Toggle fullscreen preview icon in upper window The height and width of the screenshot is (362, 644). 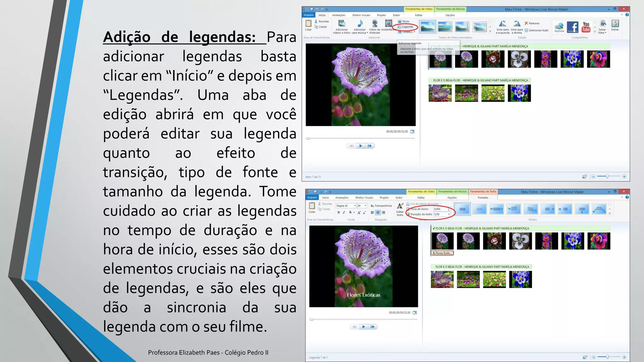click(412, 132)
